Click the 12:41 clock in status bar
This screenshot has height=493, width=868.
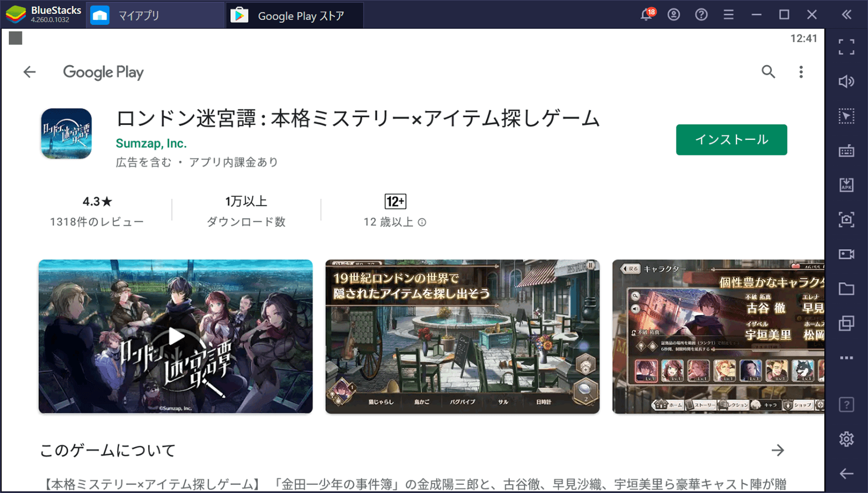(804, 38)
